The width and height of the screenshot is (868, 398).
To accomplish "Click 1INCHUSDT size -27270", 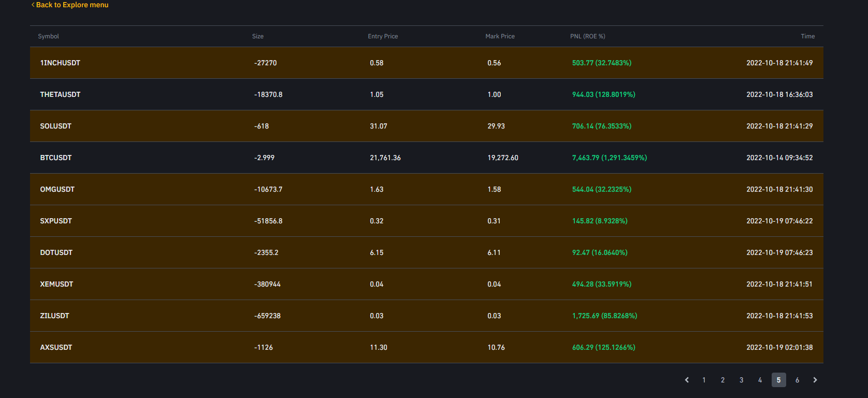I will [x=265, y=63].
